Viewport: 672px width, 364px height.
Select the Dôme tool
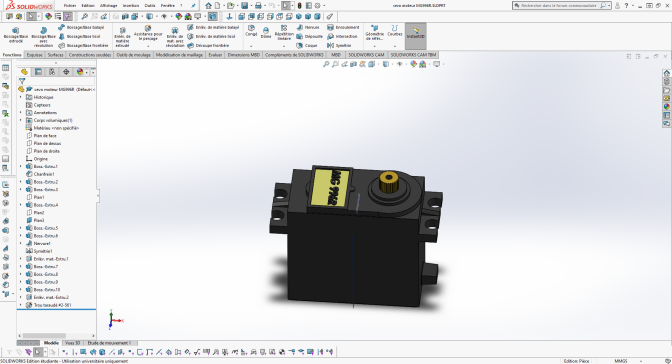[266, 33]
